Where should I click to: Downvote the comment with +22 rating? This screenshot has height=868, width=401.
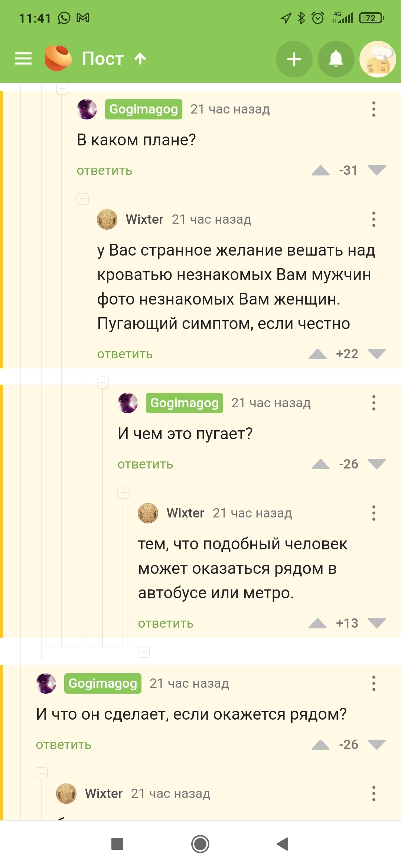coord(376,354)
